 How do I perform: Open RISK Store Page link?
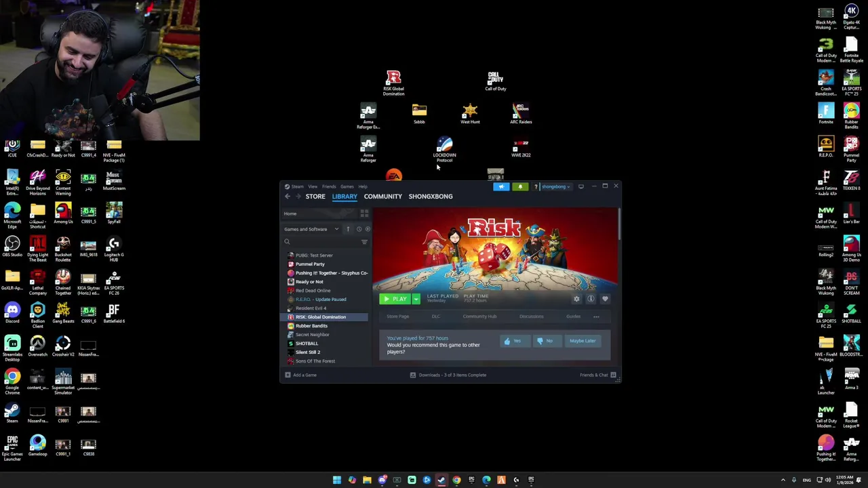[x=398, y=317]
